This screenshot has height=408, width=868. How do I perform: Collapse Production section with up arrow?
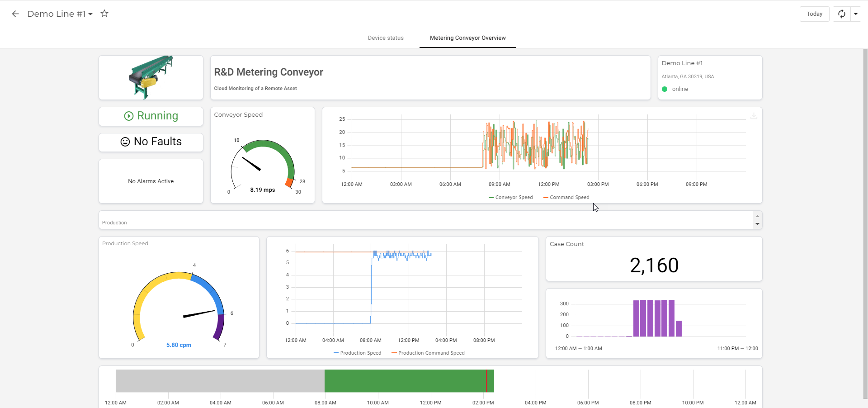[x=757, y=216]
